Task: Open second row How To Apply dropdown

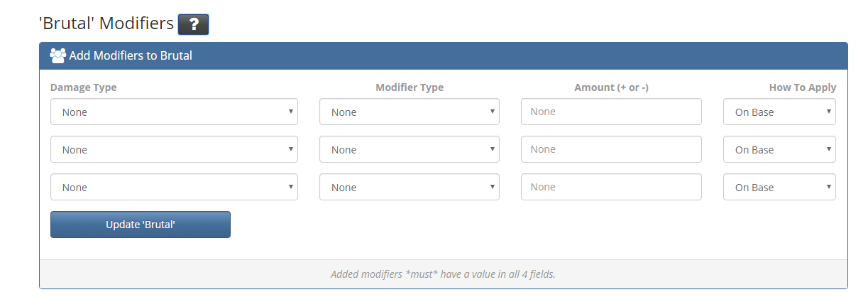Action: pyautogui.click(x=779, y=149)
